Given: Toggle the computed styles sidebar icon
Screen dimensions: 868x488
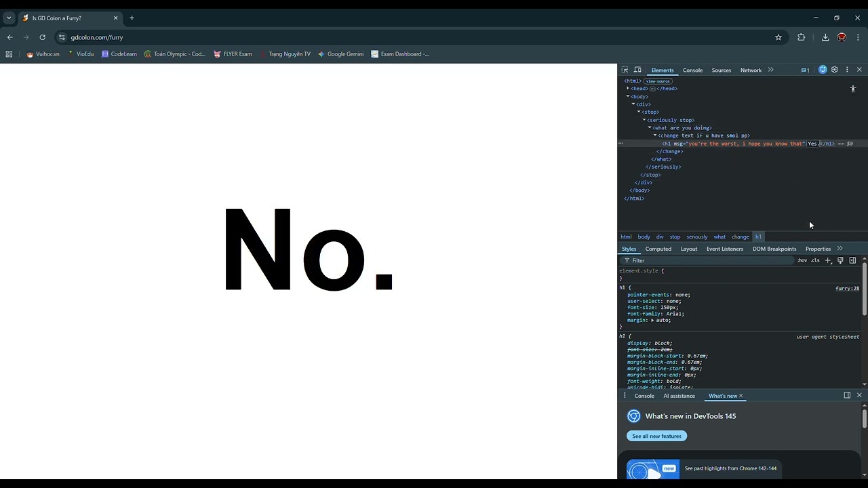Looking at the screenshot, I should coord(852,260).
